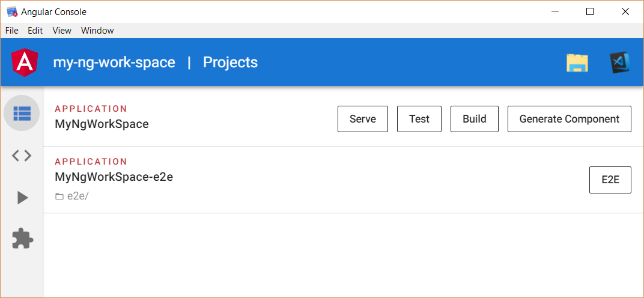
Task: Run E2E for MyNgWorkSpace-e2e
Action: [x=610, y=180]
